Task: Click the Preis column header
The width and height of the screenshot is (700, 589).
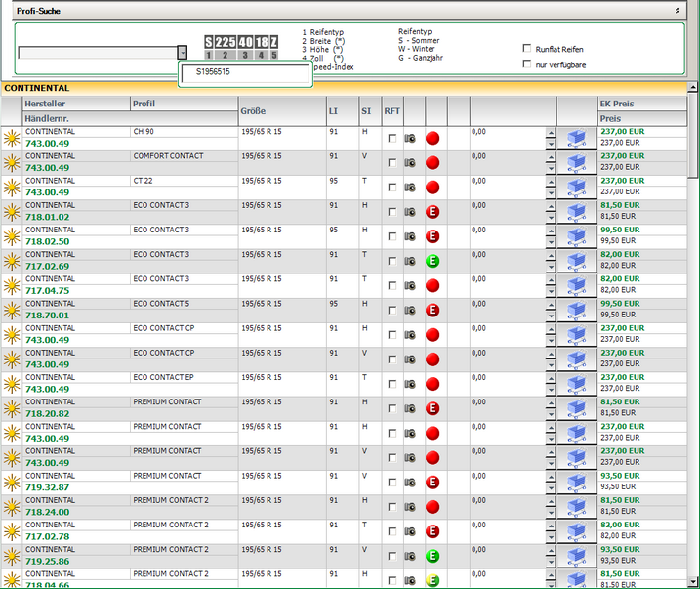Action: click(642, 119)
